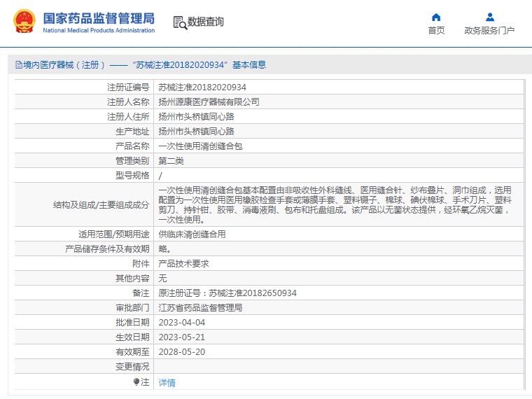
Task: Select usage value 供临床清创缝合用
Action: coord(192,234)
